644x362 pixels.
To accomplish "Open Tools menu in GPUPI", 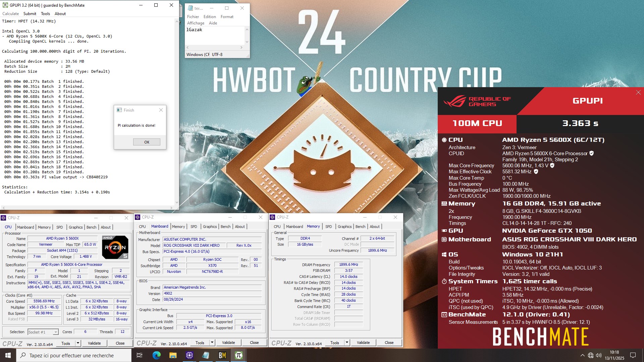I will tap(45, 14).
